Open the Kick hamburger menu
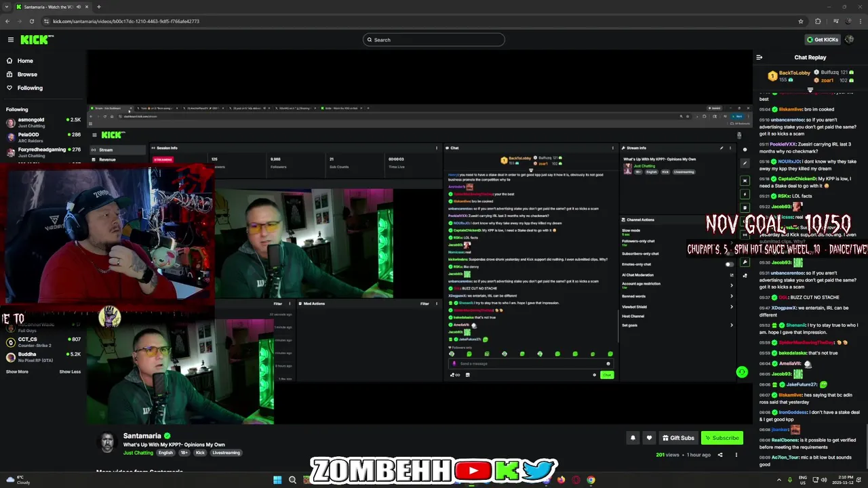The image size is (868, 488). click(10, 39)
